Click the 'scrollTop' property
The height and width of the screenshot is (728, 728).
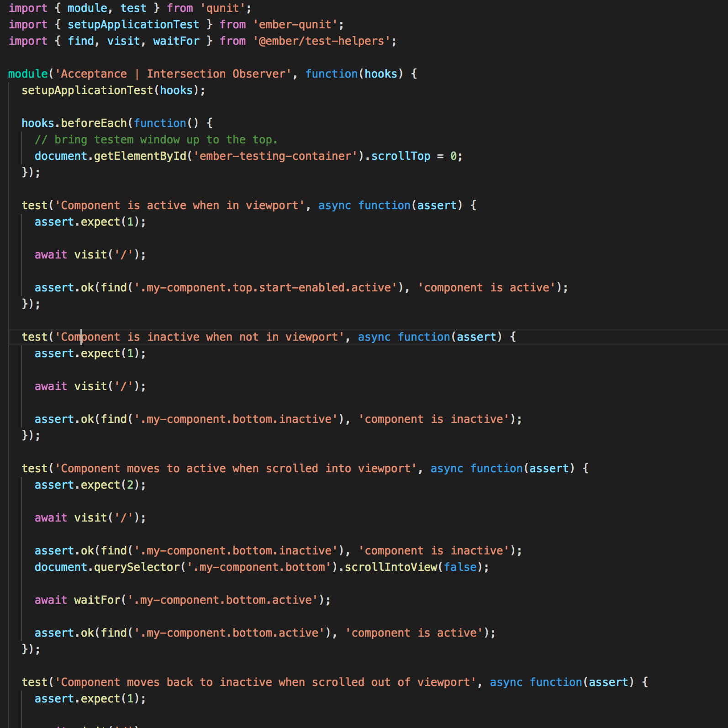coord(401,156)
